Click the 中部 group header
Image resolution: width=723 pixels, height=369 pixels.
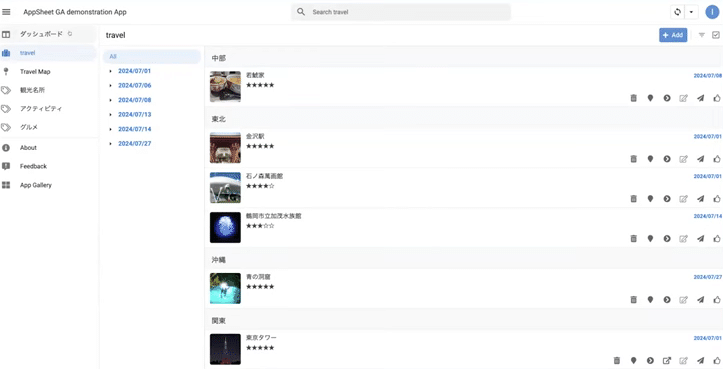[x=463, y=58]
